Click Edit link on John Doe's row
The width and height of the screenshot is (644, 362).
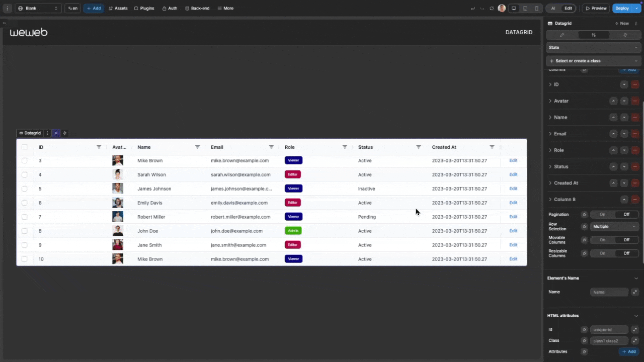pos(513,231)
